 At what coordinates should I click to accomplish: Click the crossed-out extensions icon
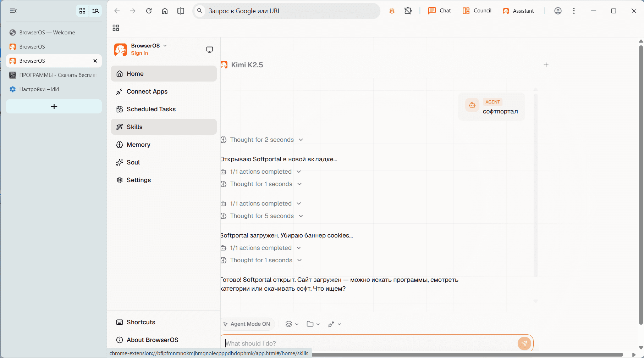coord(408,11)
